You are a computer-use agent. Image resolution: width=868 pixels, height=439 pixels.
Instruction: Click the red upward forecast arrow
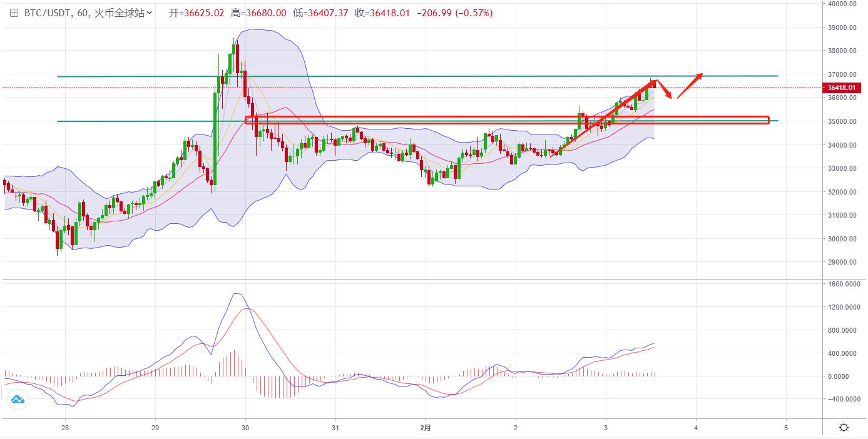click(690, 86)
